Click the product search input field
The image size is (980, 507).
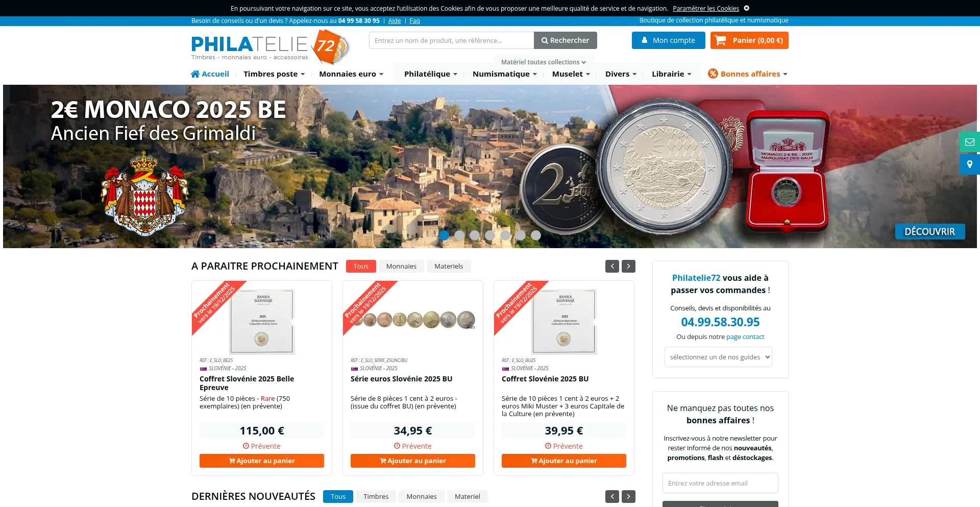coord(451,40)
